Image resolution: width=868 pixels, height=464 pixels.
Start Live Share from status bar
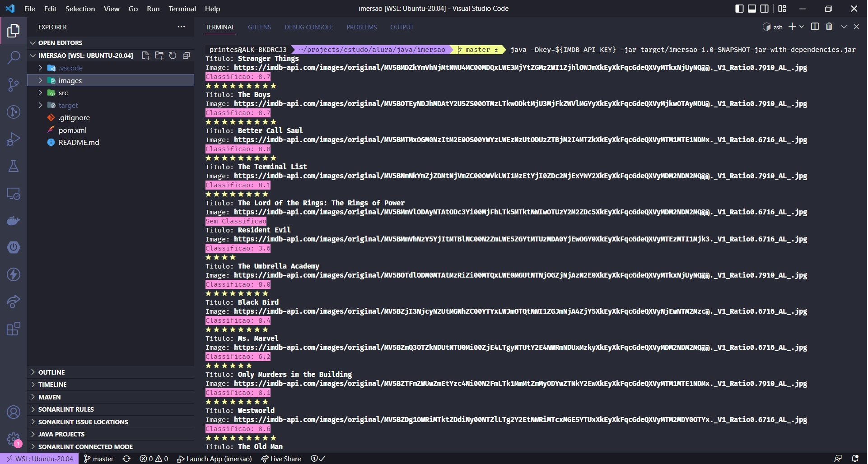pyautogui.click(x=281, y=459)
